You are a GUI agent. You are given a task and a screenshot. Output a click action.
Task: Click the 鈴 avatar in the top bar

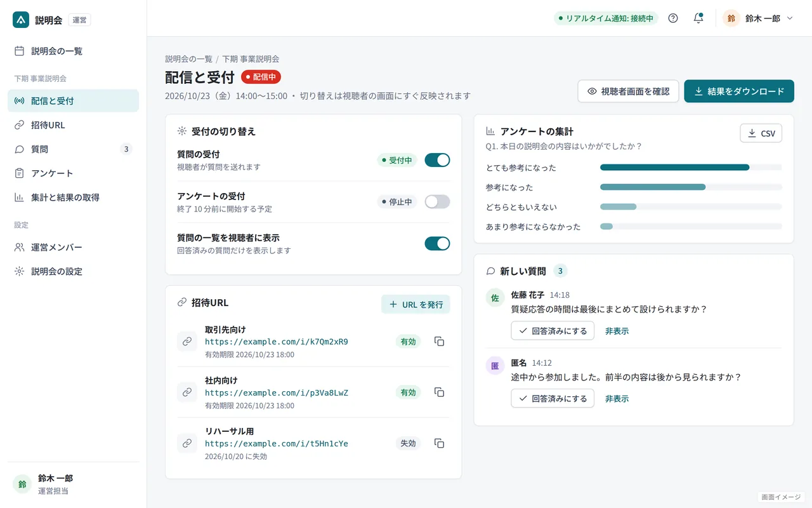(731, 18)
